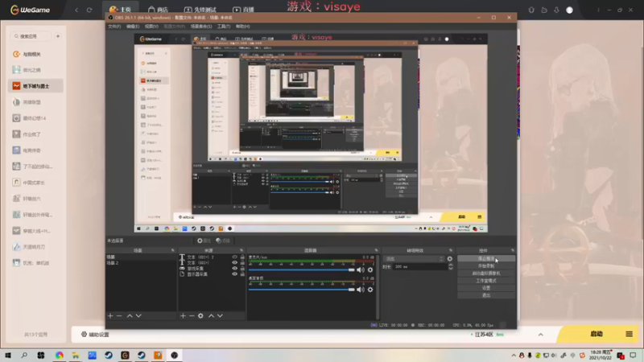This screenshot has width=644, height=362.
Task: Switch to WeGame 商店 tab
Action: 158,10
